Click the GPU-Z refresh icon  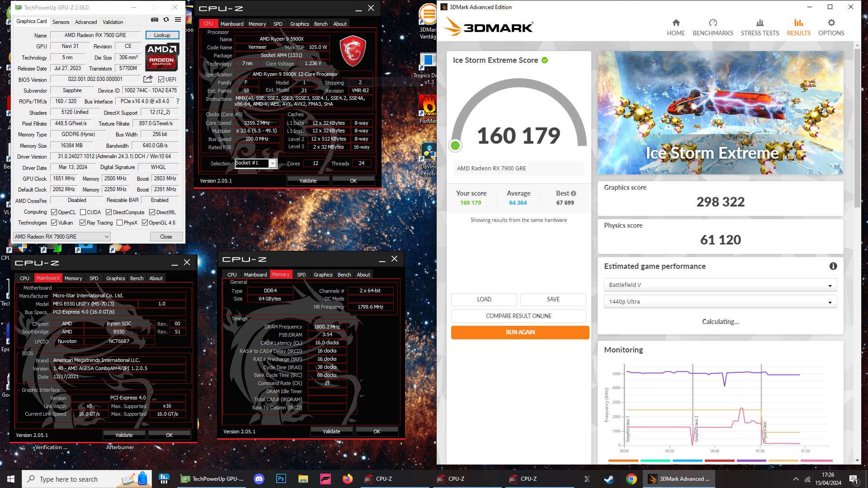166,20
